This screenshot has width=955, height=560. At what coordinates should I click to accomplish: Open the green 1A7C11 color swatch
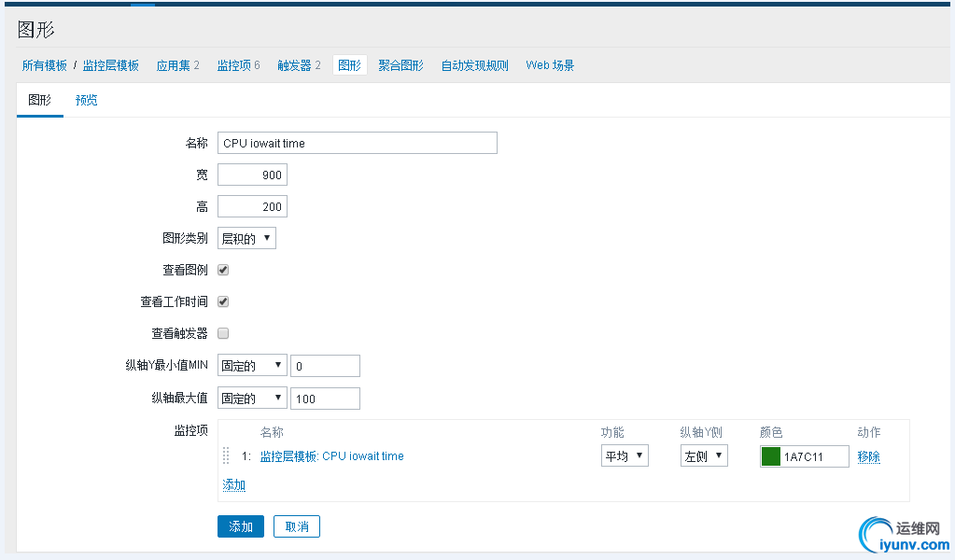pyautogui.click(x=770, y=456)
